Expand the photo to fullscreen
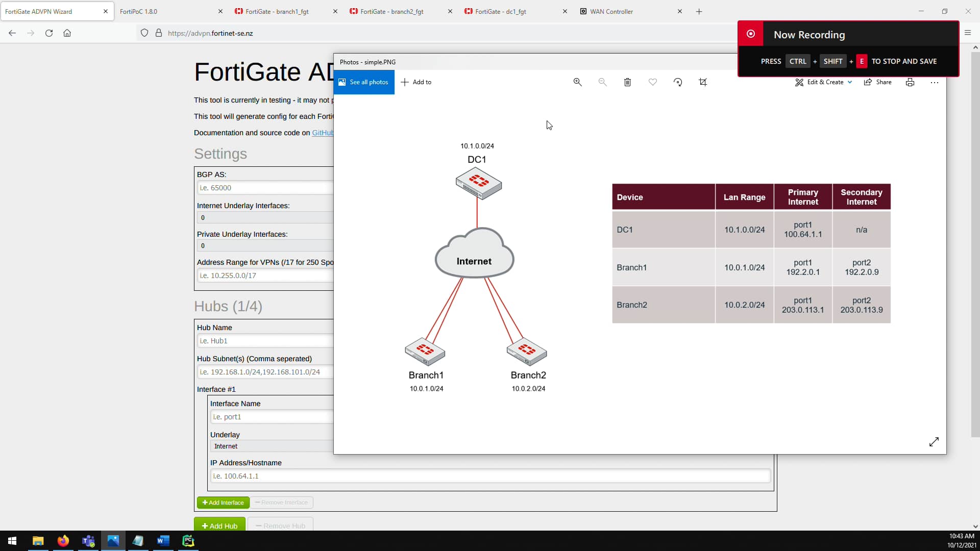This screenshot has width=980, height=551. point(934,441)
